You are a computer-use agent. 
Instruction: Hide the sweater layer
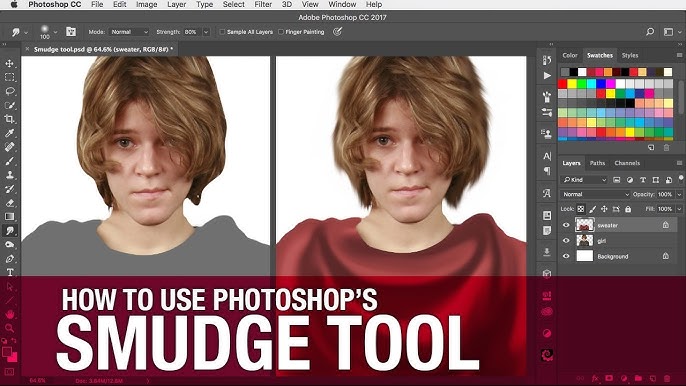click(566, 225)
